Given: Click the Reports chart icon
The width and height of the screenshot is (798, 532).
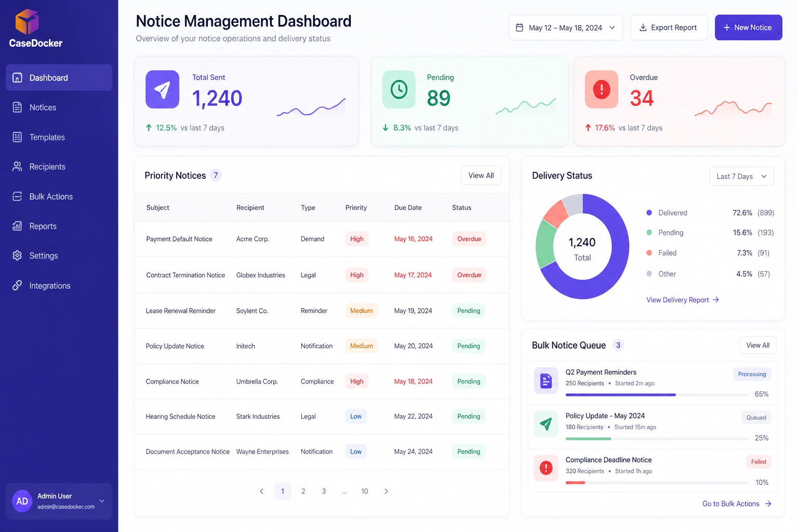Looking at the screenshot, I should tap(17, 226).
